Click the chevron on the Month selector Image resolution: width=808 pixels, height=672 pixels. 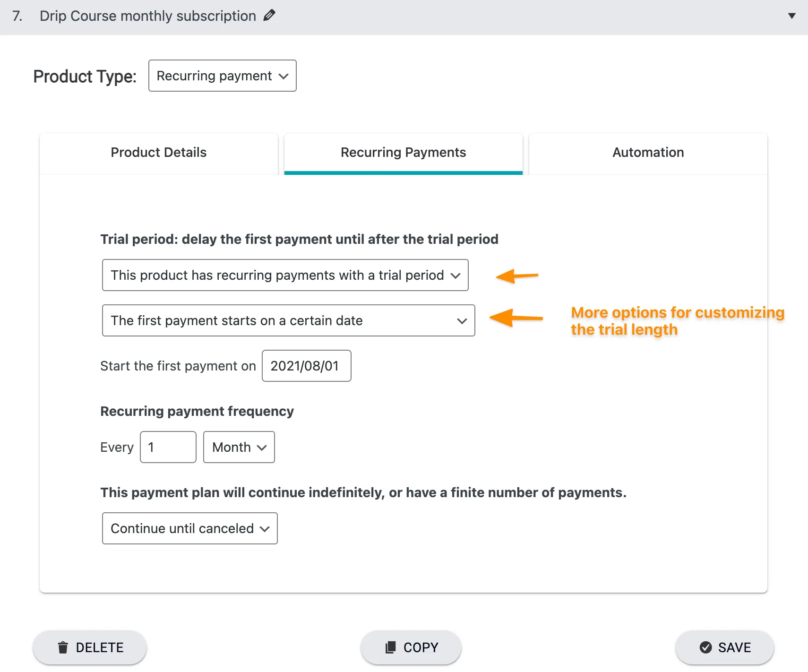(261, 447)
